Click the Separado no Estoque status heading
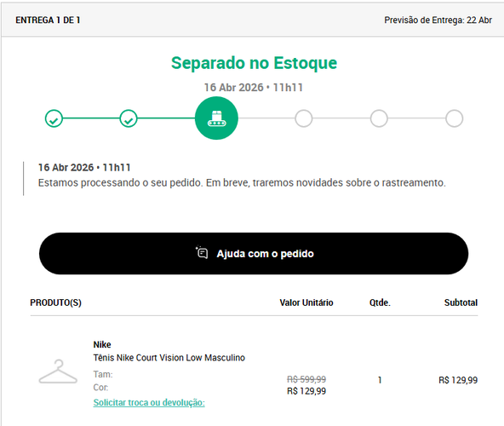This screenshot has height=426, width=504. coord(254,63)
